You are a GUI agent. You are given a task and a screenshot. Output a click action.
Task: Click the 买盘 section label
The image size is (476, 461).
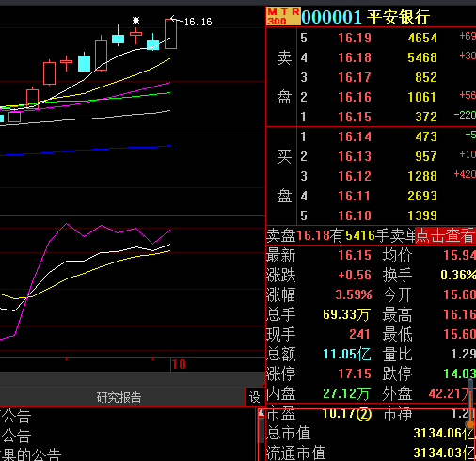pos(284,176)
